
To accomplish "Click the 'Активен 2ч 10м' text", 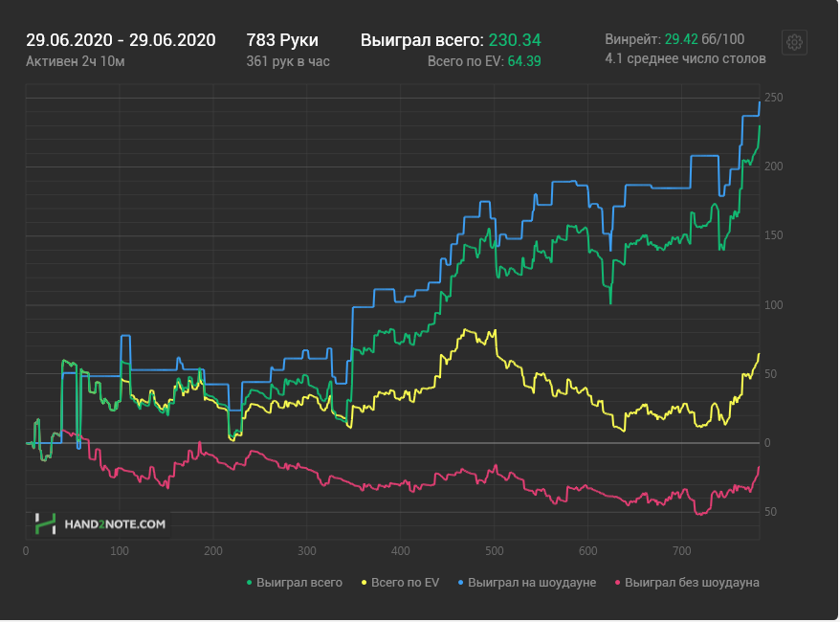I will tap(76, 61).
